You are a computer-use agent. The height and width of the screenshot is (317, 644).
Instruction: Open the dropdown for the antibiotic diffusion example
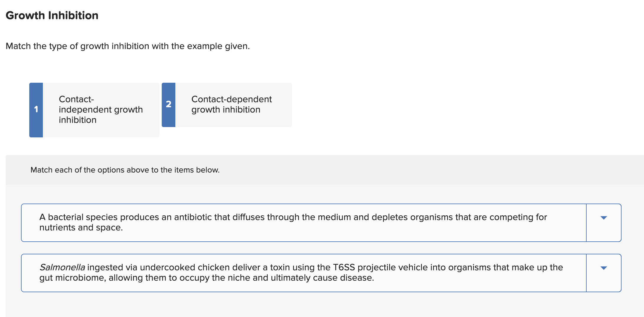tap(603, 218)
